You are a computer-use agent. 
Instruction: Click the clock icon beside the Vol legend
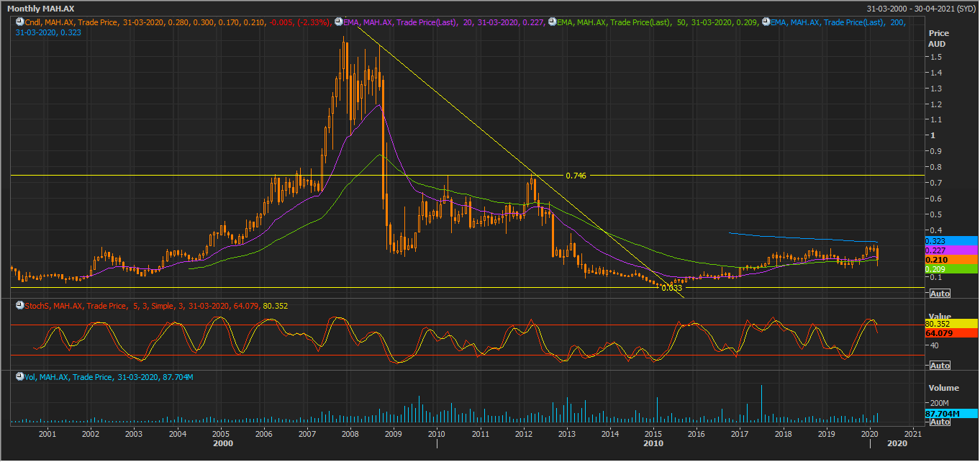coord(20,377)
